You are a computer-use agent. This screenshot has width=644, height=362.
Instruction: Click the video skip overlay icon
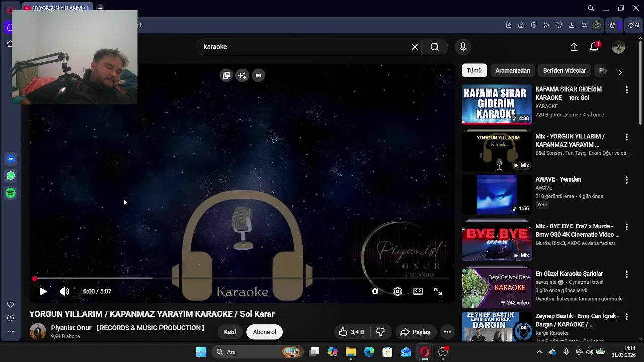pos(258,75)
